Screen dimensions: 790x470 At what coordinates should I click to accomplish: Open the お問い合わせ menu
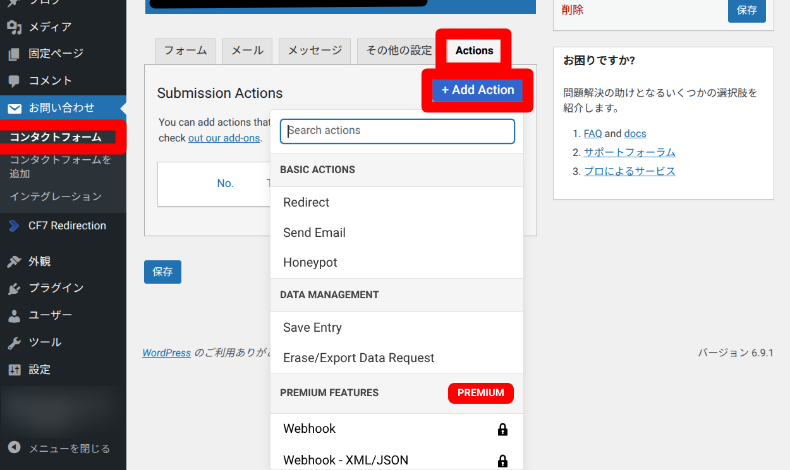pos(63,108)
